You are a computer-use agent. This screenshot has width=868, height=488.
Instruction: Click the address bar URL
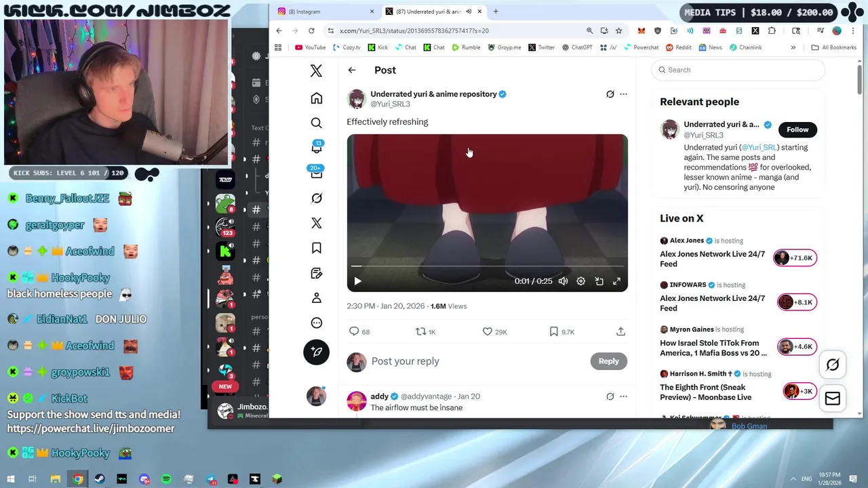pyautogui.click(x=414, y=30)
